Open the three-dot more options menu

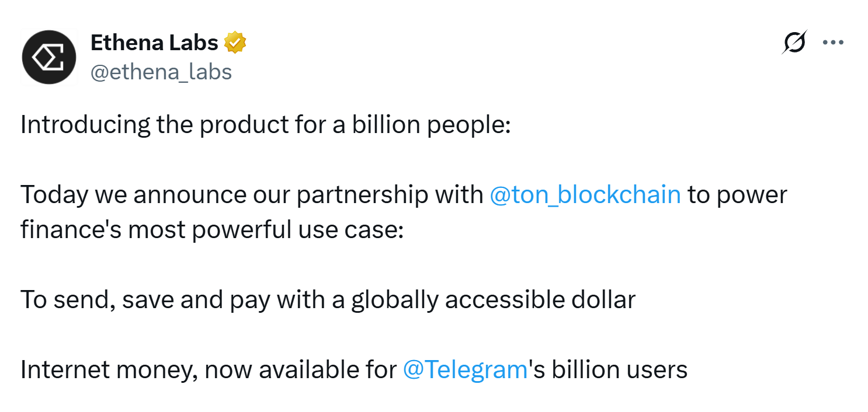coord(833,43)
